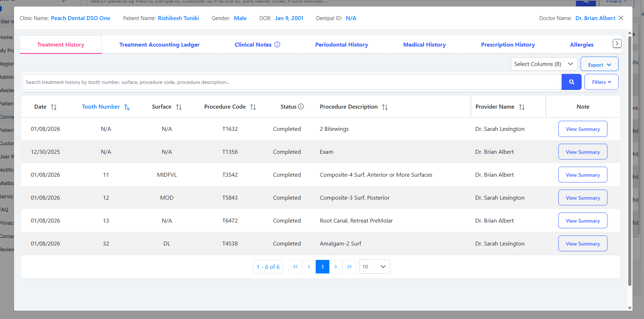Viewport: 644px width, 319px height.
Task: Open rows-per-page dropdown showing 10
Action: coord(374,267)
